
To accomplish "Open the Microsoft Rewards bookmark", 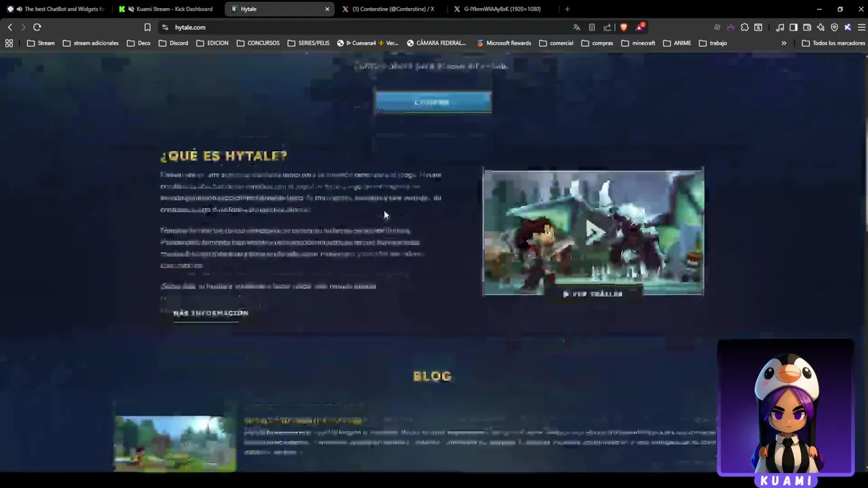I will [x=502, y=43].
